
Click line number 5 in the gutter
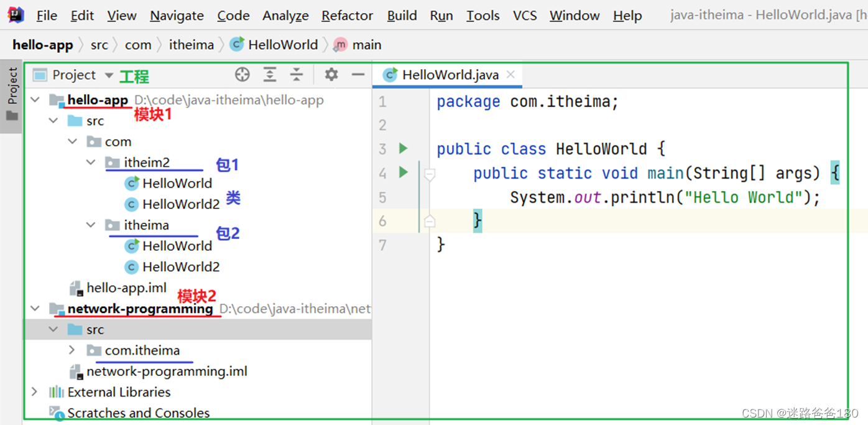pos(382,197)
